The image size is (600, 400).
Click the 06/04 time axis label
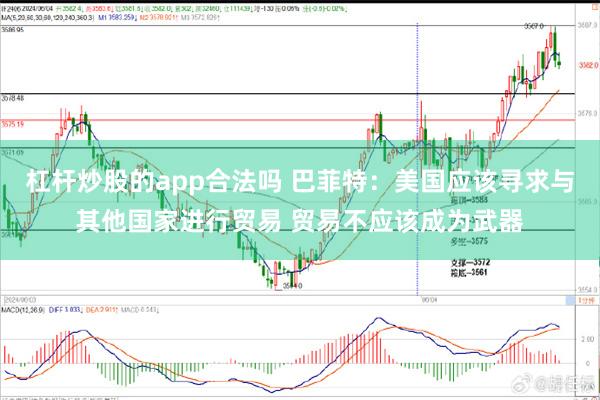429,300
